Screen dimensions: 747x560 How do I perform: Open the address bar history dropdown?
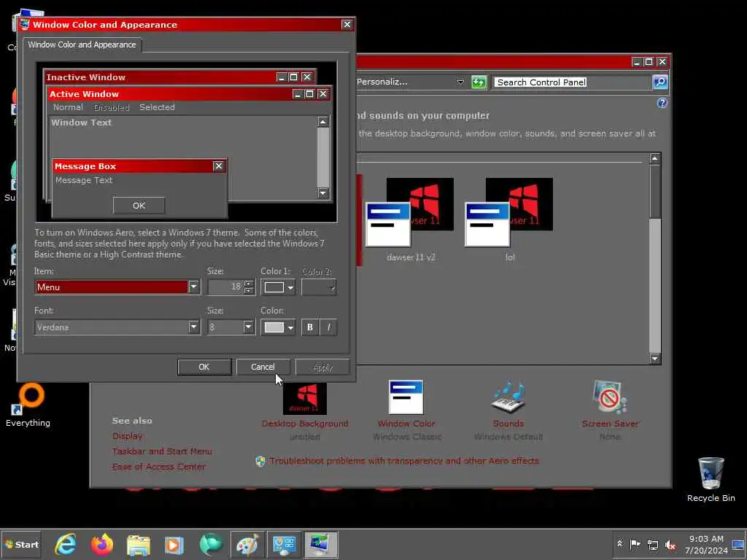coord(460,82)
